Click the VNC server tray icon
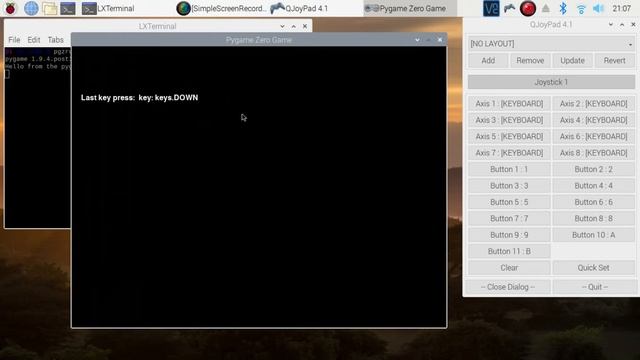The width and height of the screenshot is (640, 360). point(491,8)
